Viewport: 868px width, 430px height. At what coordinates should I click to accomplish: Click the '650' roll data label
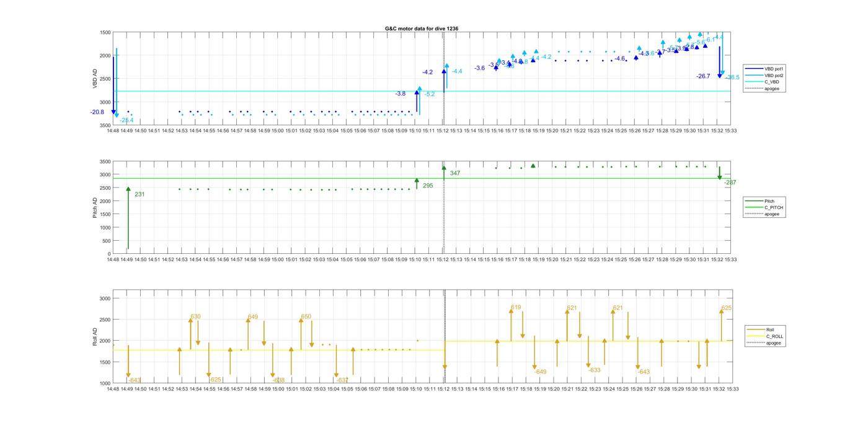click(x=306, y=317)
